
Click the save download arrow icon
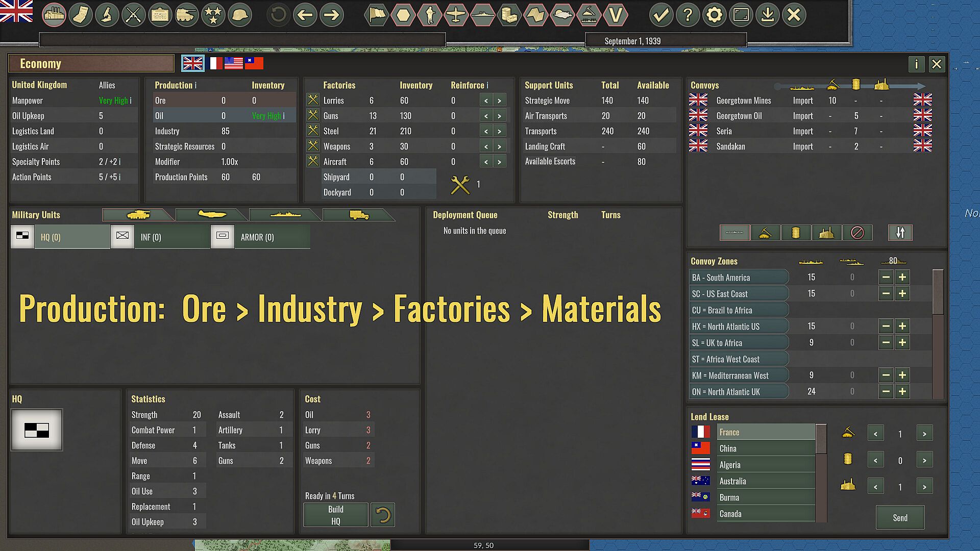click(x=767, y=15)
